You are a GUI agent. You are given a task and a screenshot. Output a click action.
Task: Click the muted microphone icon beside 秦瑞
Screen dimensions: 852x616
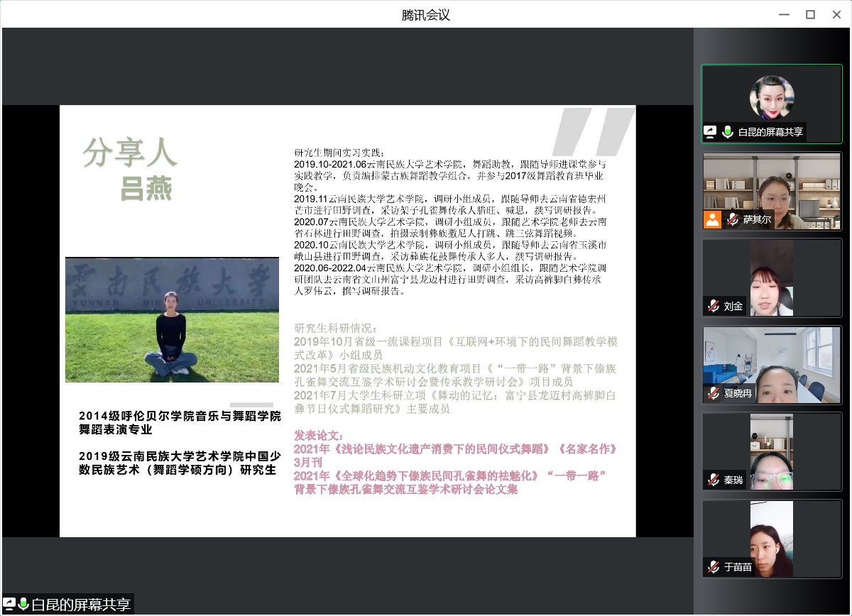click(713, 480)
